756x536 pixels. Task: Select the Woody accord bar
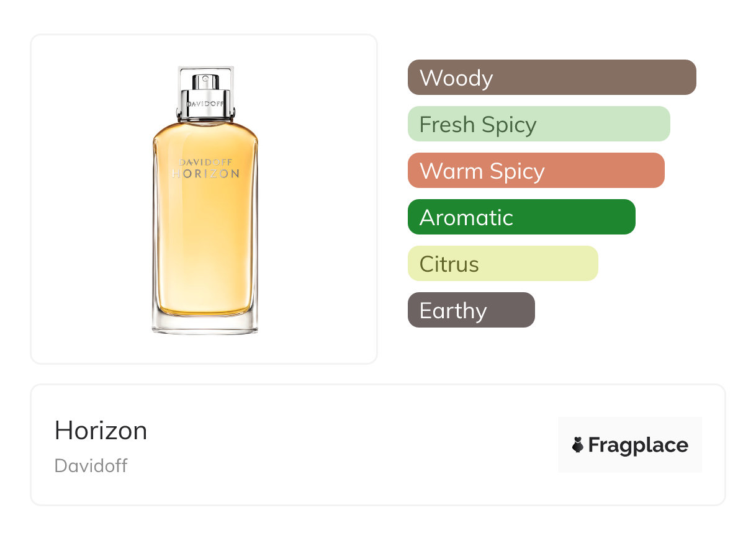tap(552, 78)
